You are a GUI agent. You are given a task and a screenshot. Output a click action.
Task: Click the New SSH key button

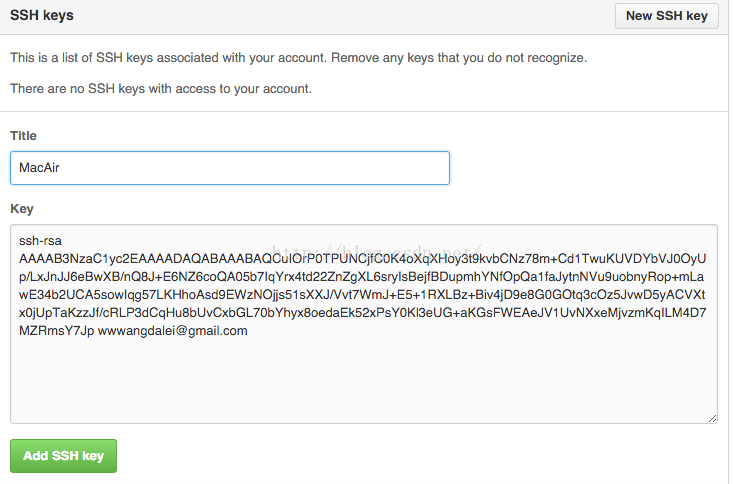[x=666, y=16]
